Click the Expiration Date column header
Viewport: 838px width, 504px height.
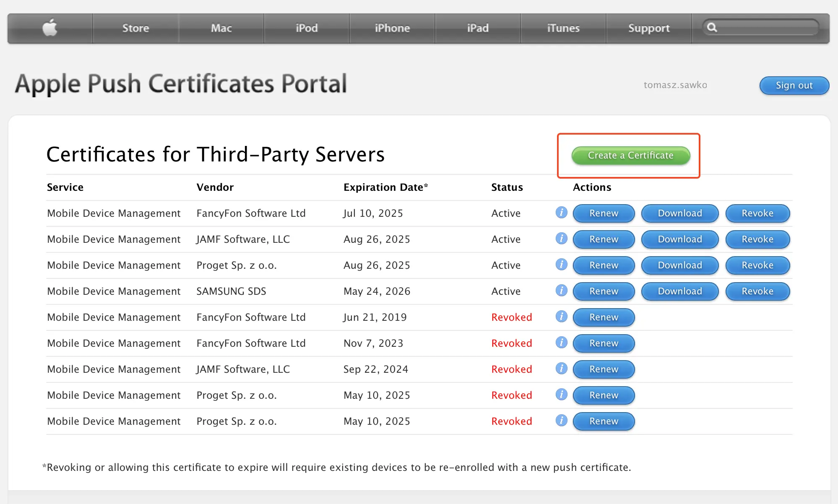click(385, 187)
